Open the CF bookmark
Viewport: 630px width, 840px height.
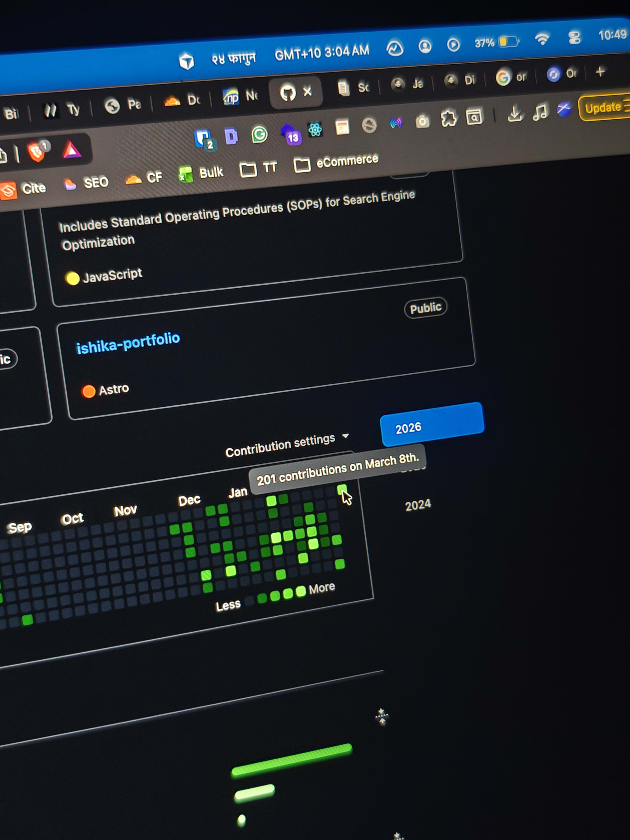tap(144, 178)
